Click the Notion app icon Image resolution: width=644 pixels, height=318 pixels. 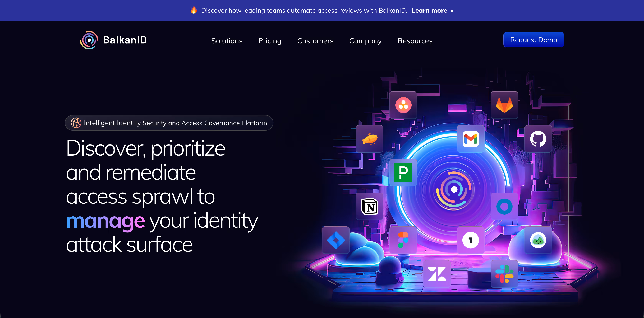pyautogui.click(x=370, y=206)
